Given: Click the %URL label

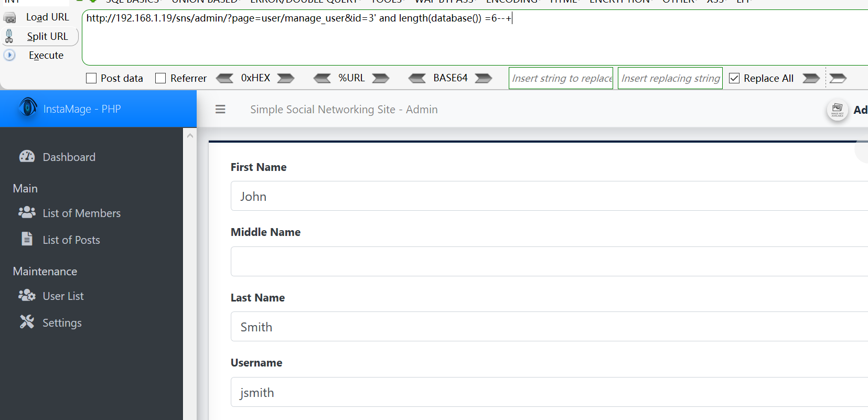Looking at the screenshot, I should pyautogui.click(x=351, y=78).
